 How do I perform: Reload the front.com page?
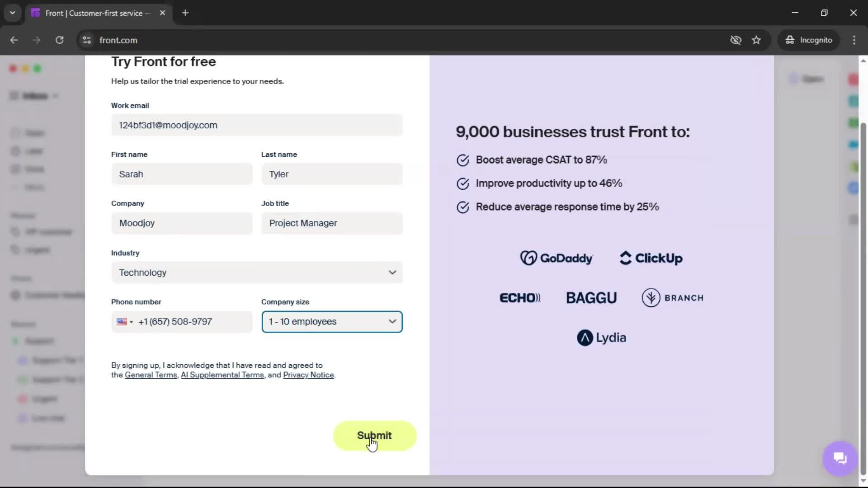[x=59, y=40]
